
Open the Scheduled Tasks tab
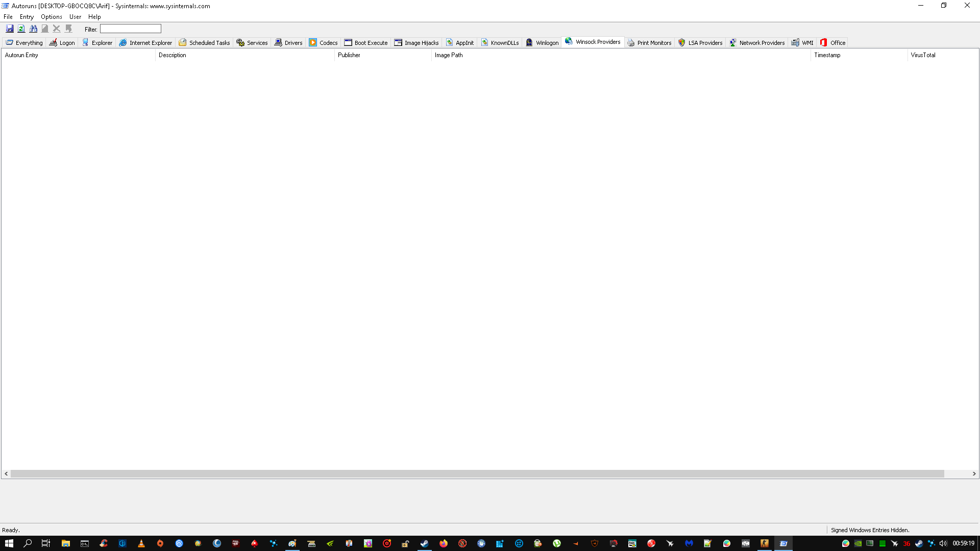pos(204,43)
